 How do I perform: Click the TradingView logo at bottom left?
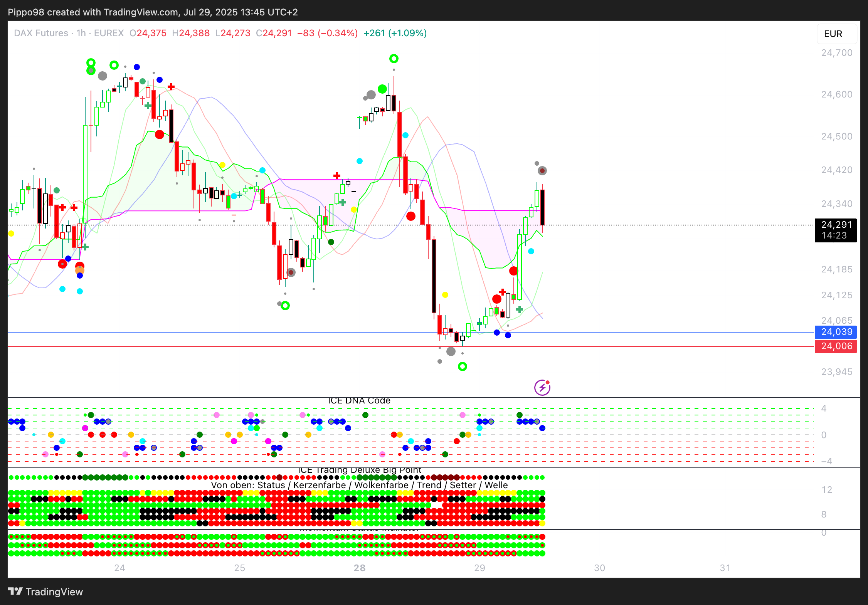point(45,592)
